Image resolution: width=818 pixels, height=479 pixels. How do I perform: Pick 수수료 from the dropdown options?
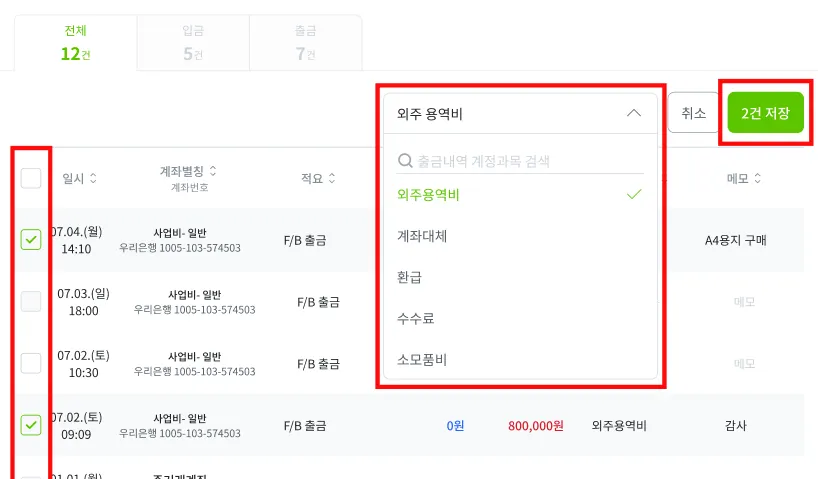pos(415,318)
